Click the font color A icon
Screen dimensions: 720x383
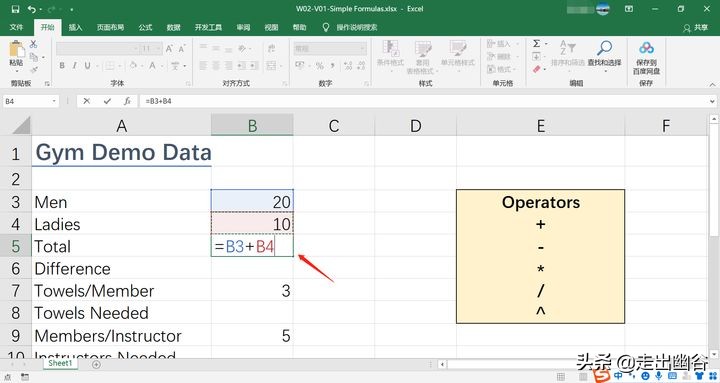coord(152,66)
